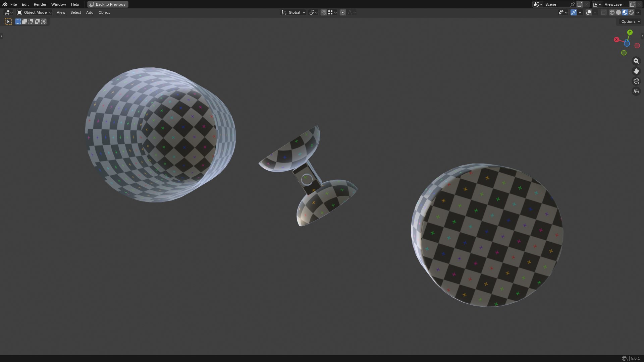Open the editor type selector
644x362 pixels.
(8, 12)
